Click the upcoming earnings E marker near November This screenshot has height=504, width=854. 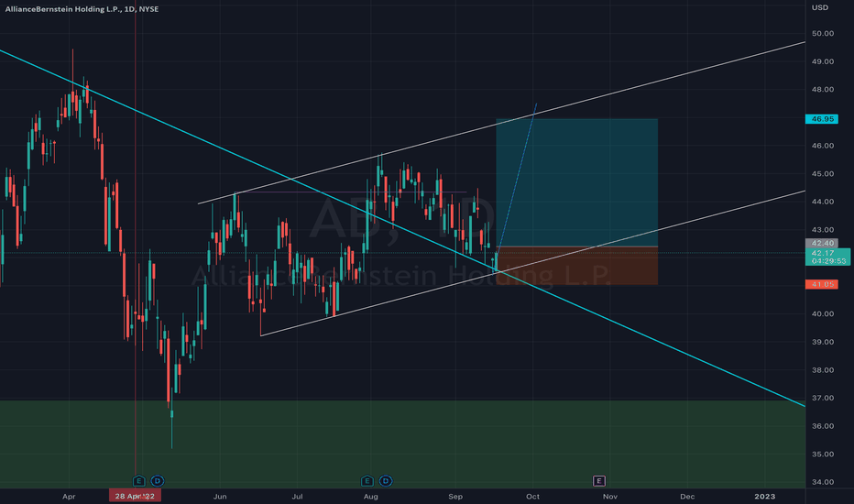(598, 480)
